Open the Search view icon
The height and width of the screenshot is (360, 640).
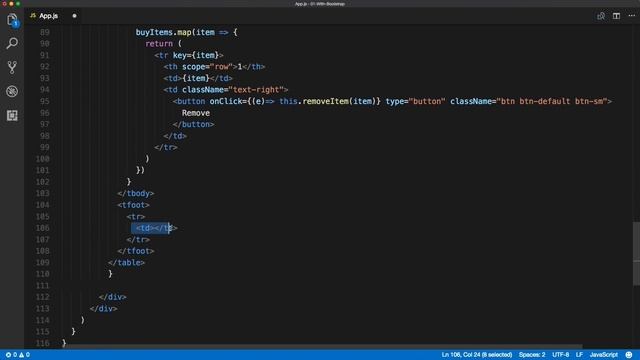point(12,43)
